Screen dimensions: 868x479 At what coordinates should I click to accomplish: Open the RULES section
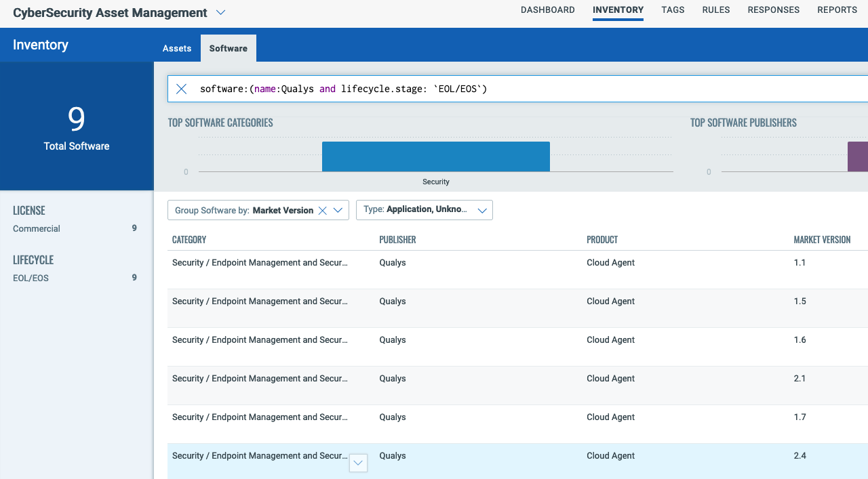coord(715,9)
